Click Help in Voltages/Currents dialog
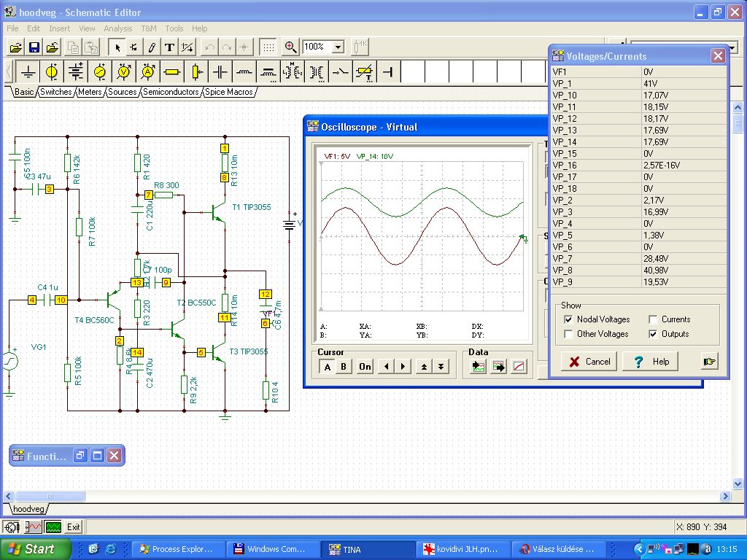Screen dimensions: 747x560 tap(651, 362)
